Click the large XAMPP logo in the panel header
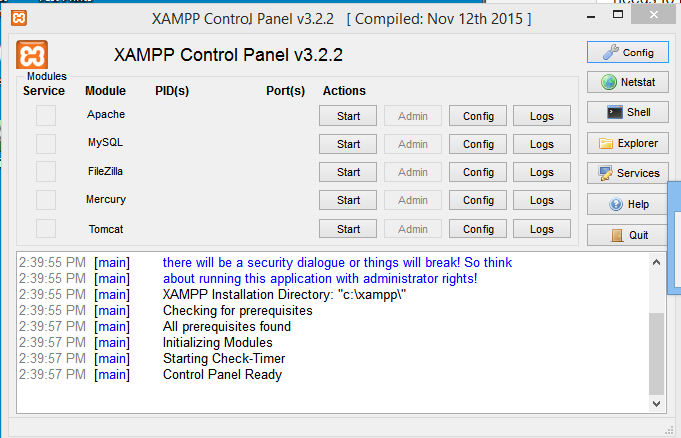681x438 pixels. (32, 55)
